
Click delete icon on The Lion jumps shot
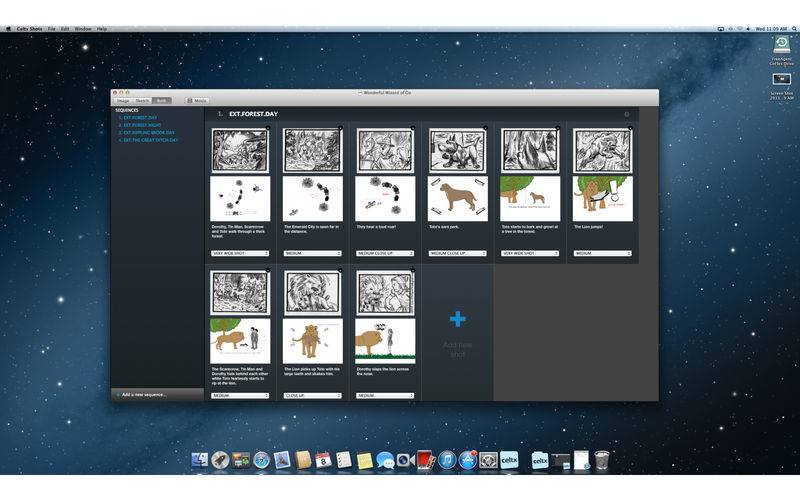[631, 128]
